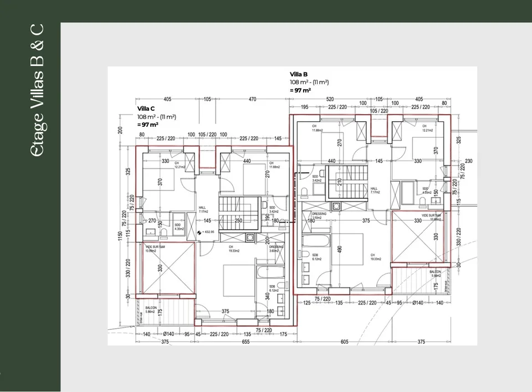
Task: Click "CH 19.33m2" label in Villa C
Action: click(234, 249)
